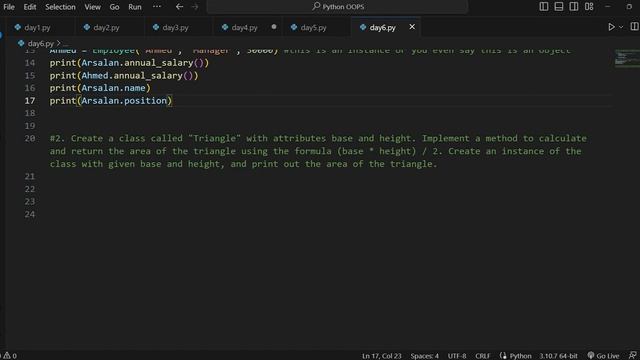Click the print(Arsalan.name) line
Image resolution: width=640 pixels, height=360 pixels.
tap(100, 88)
